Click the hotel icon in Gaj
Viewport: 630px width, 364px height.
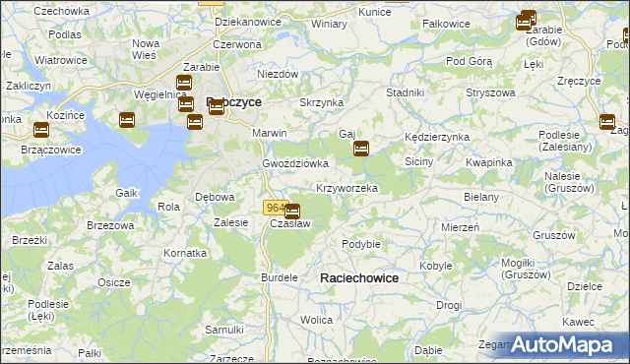tap(361, 149)
